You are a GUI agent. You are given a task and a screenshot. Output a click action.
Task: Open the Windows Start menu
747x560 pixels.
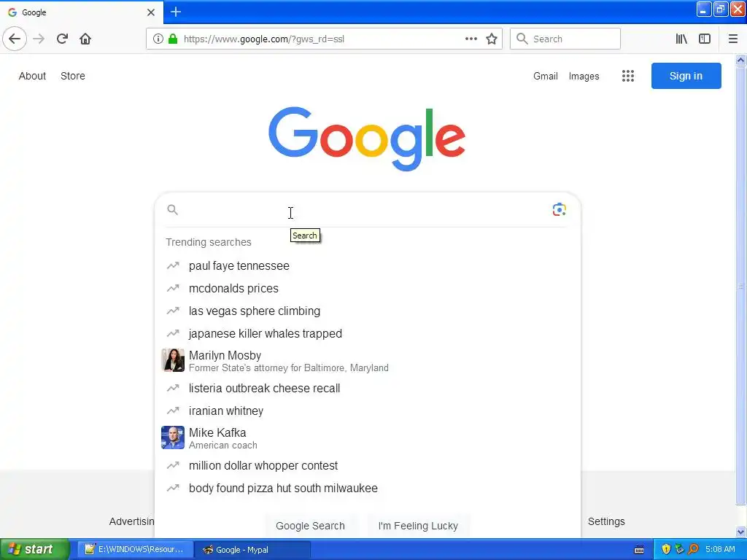pyautogui.click(x=34, y=550)
